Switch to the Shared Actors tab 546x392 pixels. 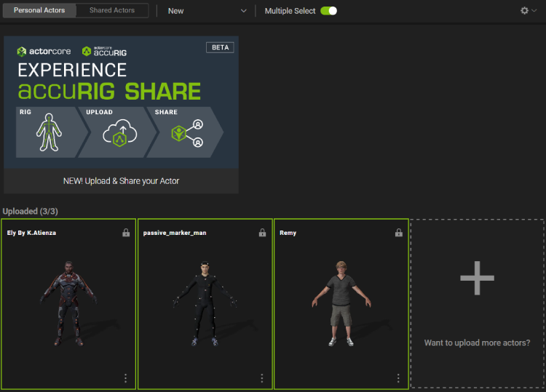point(112,11)
